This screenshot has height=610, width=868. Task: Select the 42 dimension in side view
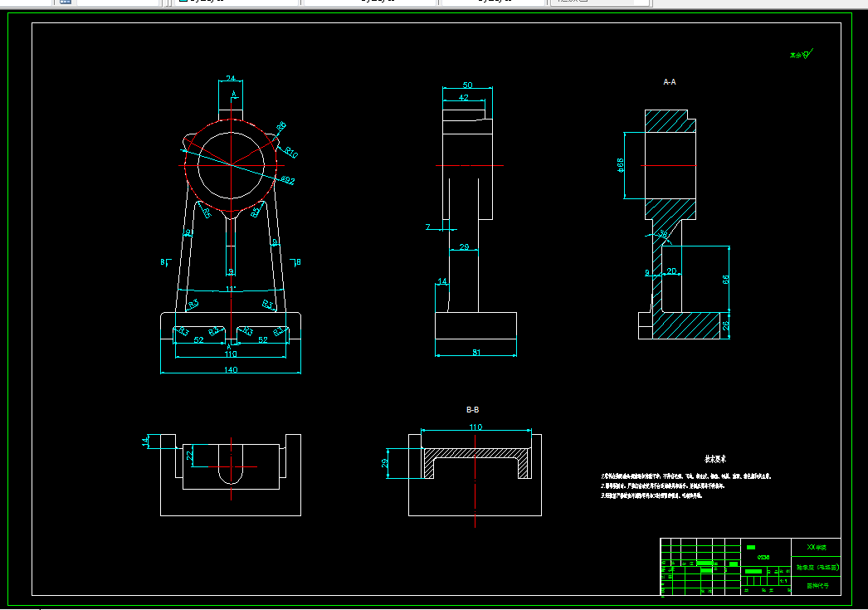464,97
